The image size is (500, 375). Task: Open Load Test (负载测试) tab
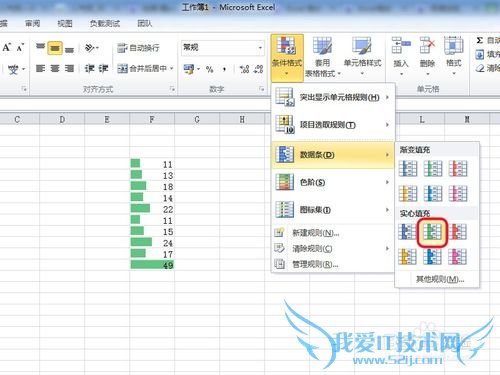click(105, 23)
